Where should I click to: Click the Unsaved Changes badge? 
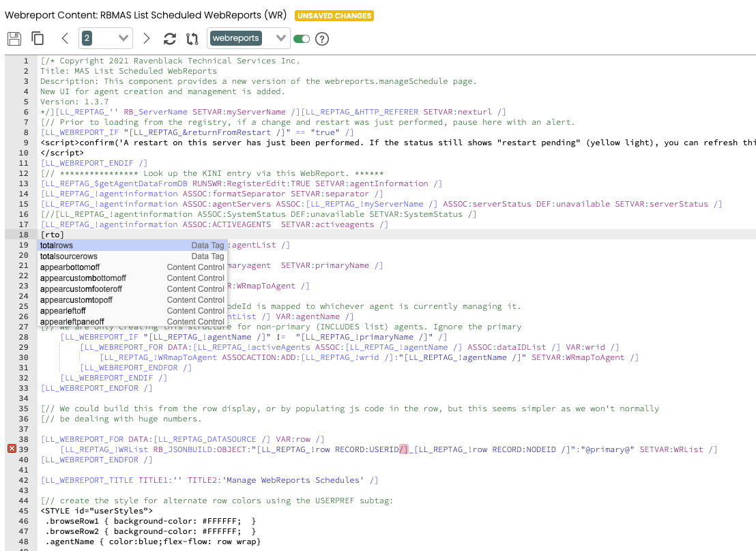(334, 16)
